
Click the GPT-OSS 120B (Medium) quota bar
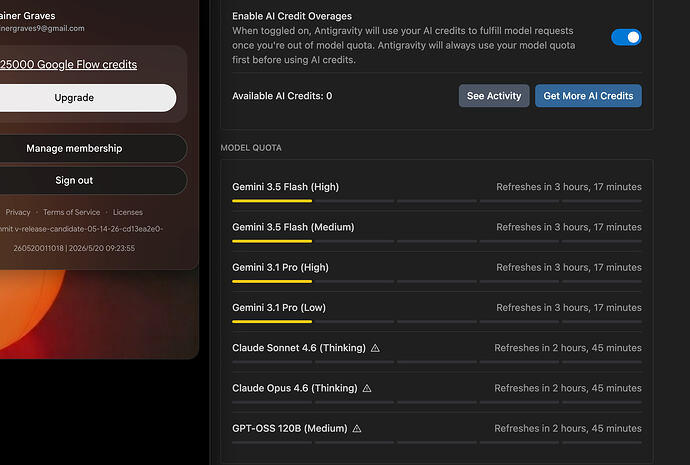click(x=437, y=443)
